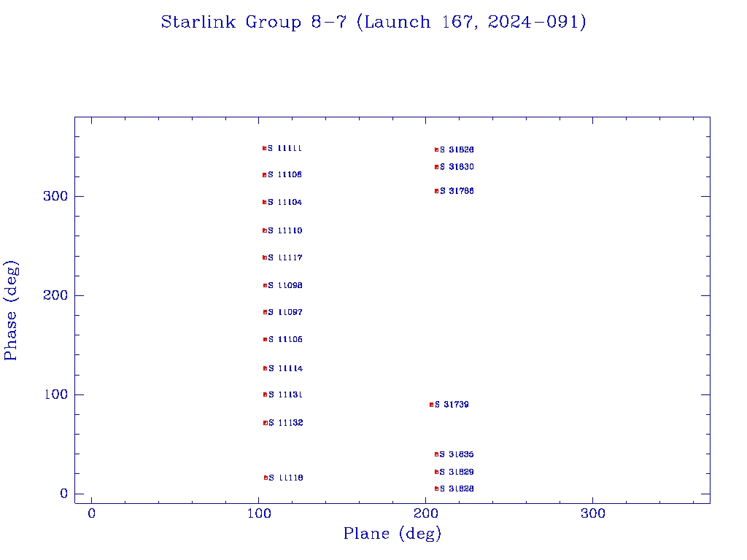Click the '0' tick on Phase axis
This screenshot has height=560, width=747.
tap(64, 494)
